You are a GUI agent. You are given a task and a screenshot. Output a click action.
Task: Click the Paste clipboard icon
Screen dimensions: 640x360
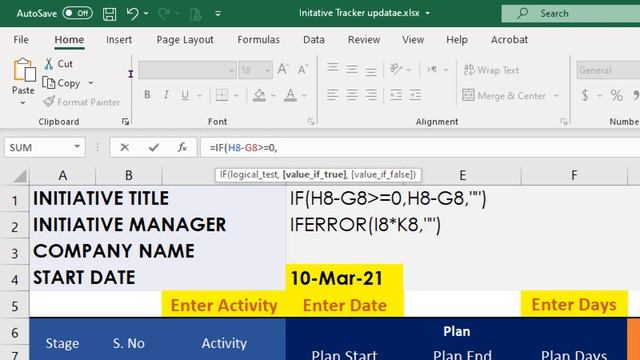[x=24, y=70]
